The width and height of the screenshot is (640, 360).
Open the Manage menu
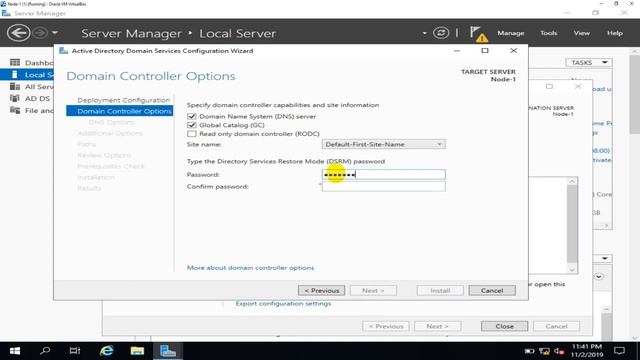point(511,33)
